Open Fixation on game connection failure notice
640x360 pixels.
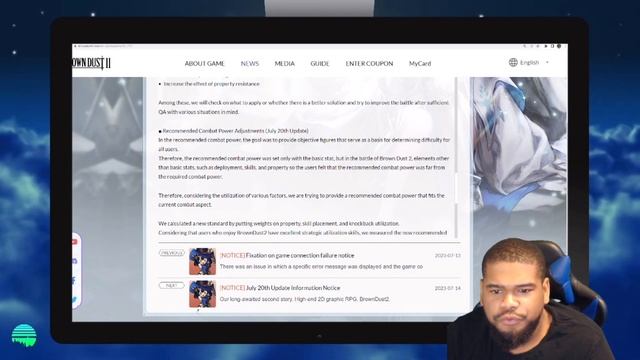pyautogui.click(x=300, y=256)
